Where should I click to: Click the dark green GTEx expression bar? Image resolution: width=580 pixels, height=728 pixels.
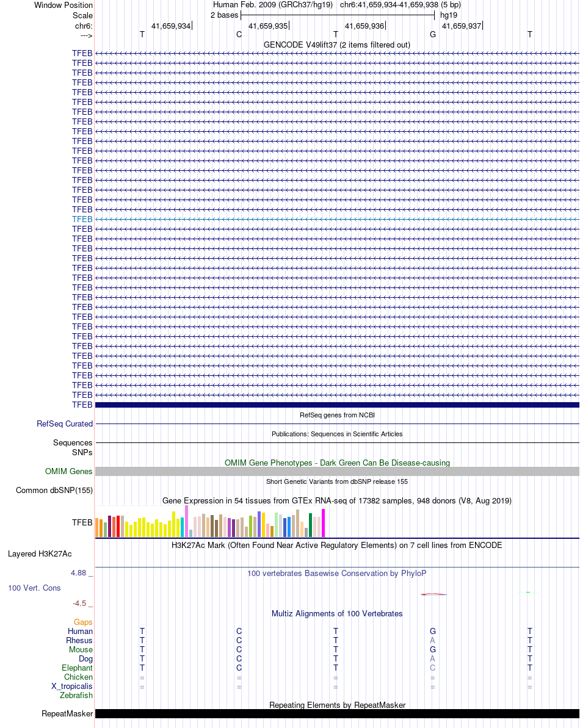pyautogui.click(x=310, y=525)
